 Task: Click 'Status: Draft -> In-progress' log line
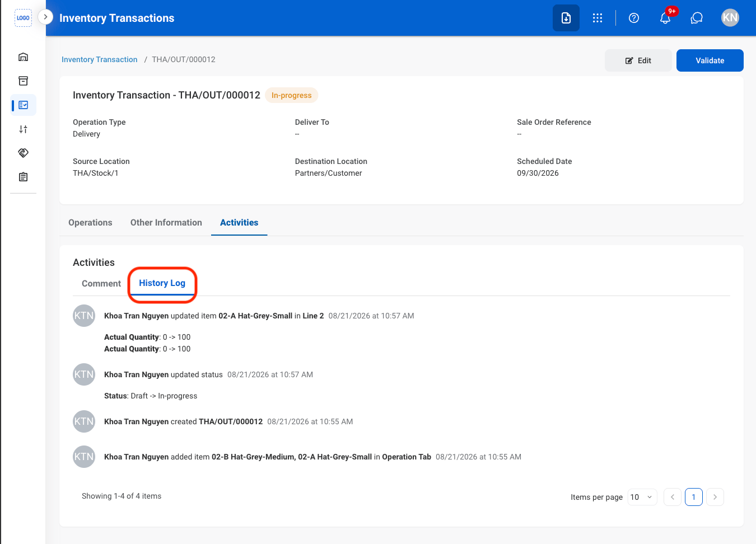(151, 396)
